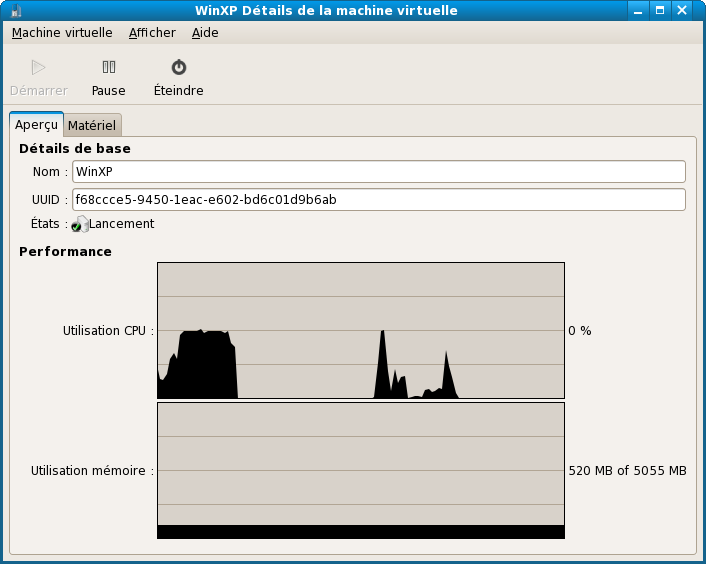Image resolution: width=706 pixels, height=564 pixels.
Task: Click the Démarrer play icon
Action: click(38, 68)
